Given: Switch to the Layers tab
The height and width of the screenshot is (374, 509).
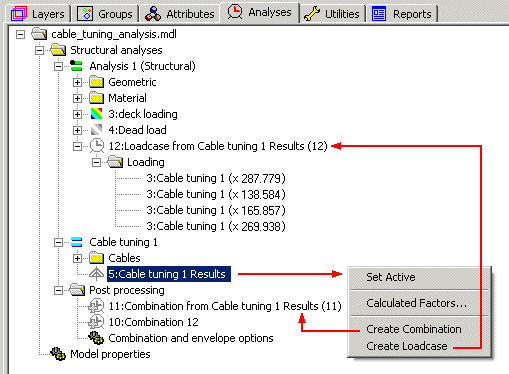Looking at the screenshot, I should 38,14.
